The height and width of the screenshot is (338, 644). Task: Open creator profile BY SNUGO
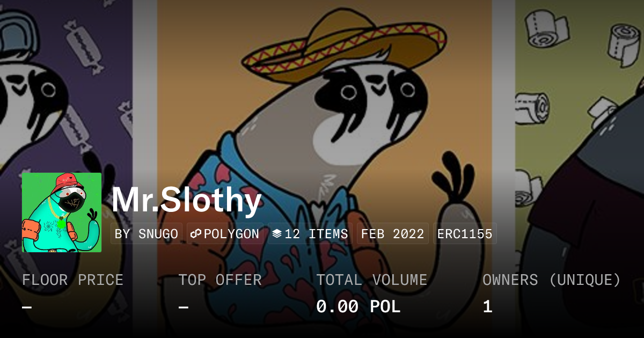pyautogui.click(x=147, y=234)
